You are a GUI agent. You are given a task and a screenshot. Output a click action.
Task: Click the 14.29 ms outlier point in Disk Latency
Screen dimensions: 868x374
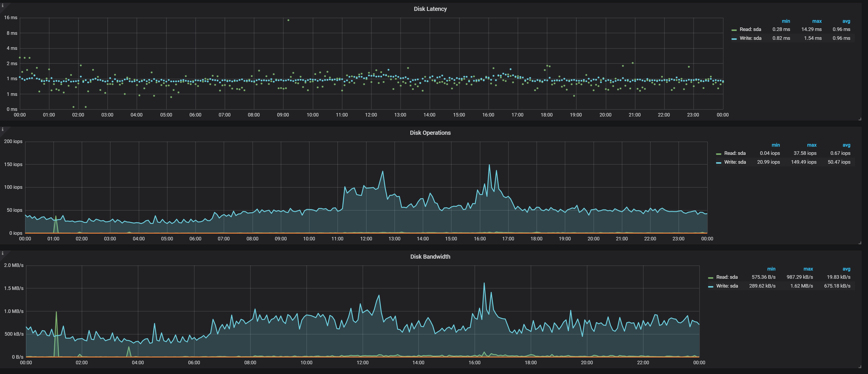click(288, 20)
